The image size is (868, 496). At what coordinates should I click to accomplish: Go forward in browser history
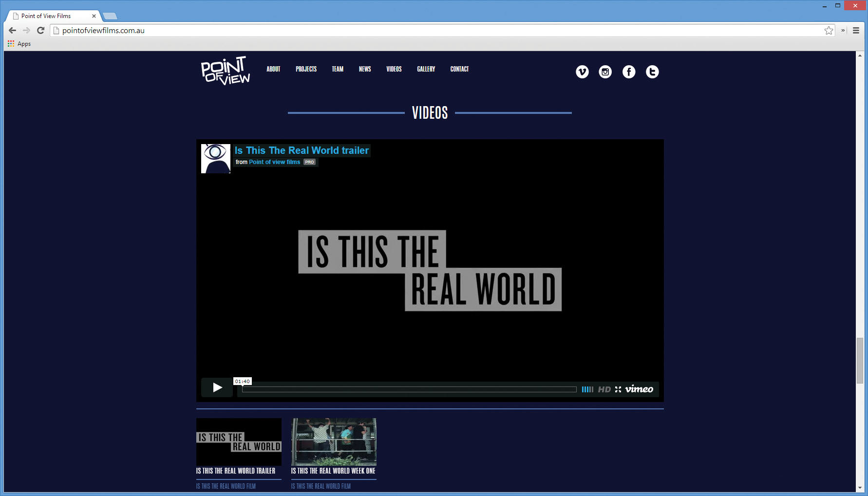pyautogui.click(x=26, y=30)
